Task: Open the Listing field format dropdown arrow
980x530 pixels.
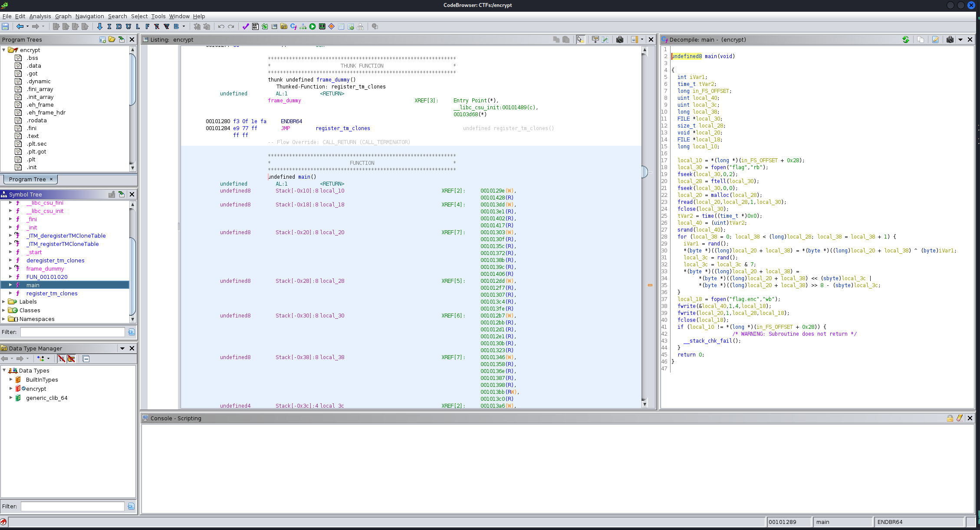Action: [642, 39]
